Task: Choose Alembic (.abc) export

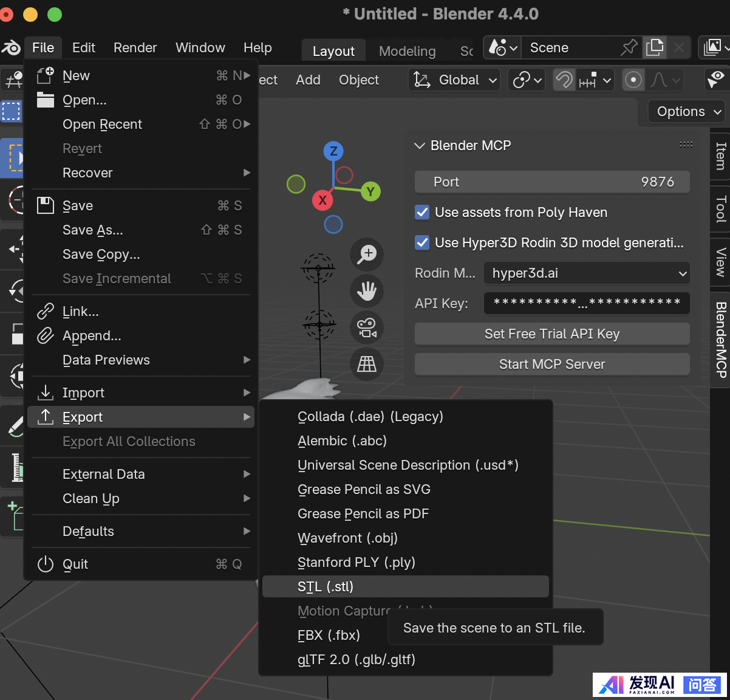Action: pyautogui.click(x=406, y=441)
